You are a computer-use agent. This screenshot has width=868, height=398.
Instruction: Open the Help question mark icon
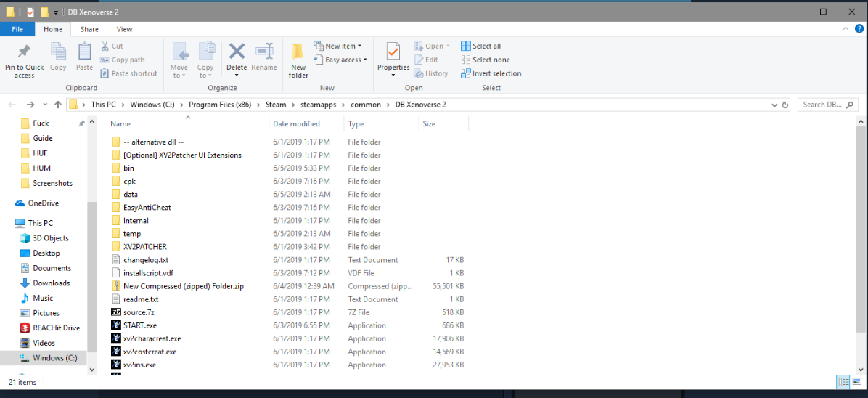(858, 29)
